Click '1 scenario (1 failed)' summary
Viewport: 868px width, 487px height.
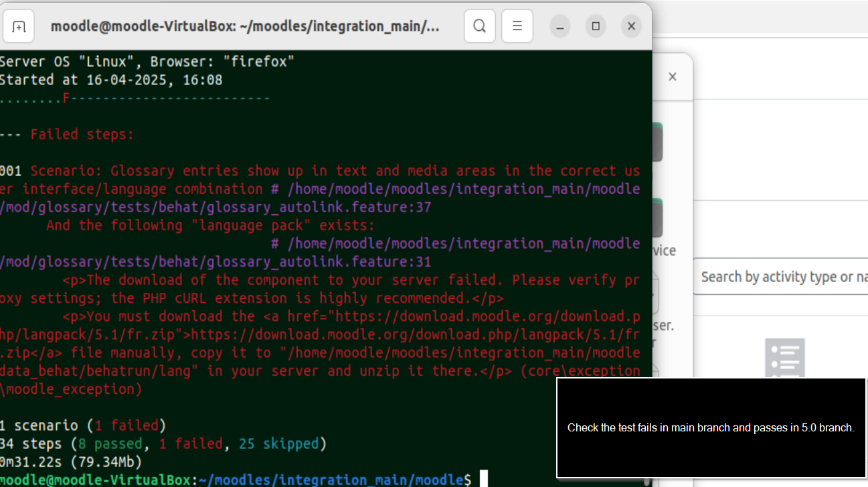[x=83, y=425]
